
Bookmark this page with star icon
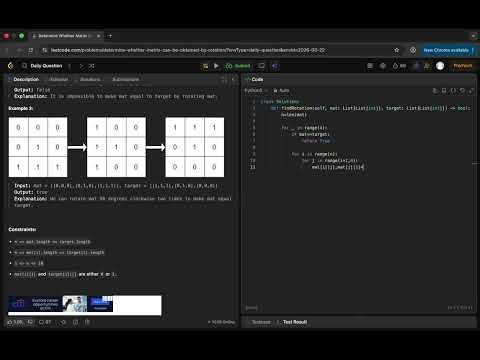click(x=397, y=50)
